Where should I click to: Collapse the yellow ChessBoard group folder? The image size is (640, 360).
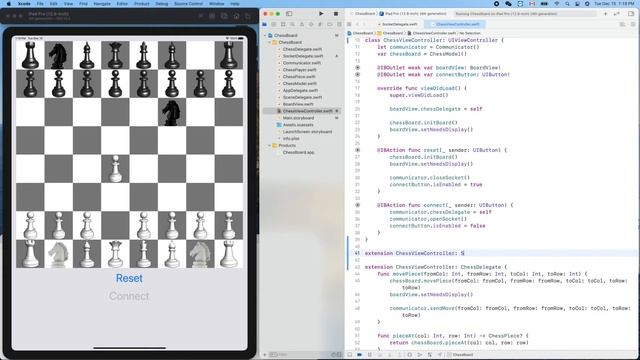pos(269,42)
